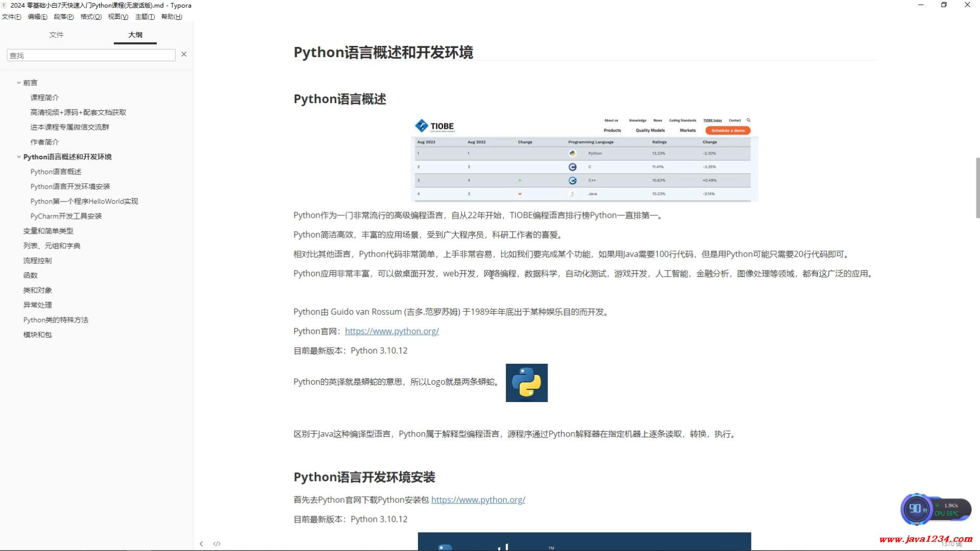The width and height of the screenshot is (980, 551).
Task: Collapse the 前言 outline section
Action: [x=19, y=83]
